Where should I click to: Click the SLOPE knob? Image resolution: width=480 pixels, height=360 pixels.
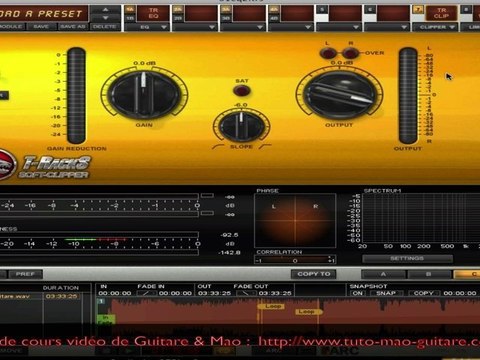(x=241, y=126)
